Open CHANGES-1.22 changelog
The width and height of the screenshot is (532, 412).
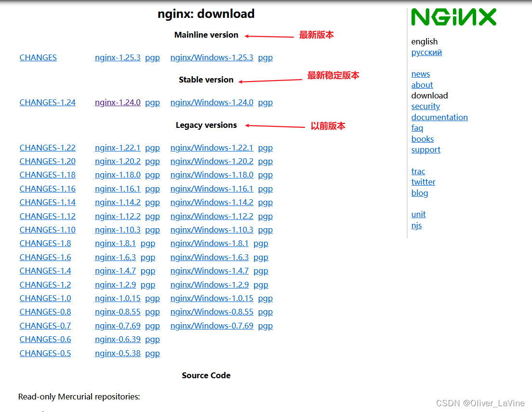point(47,148)
